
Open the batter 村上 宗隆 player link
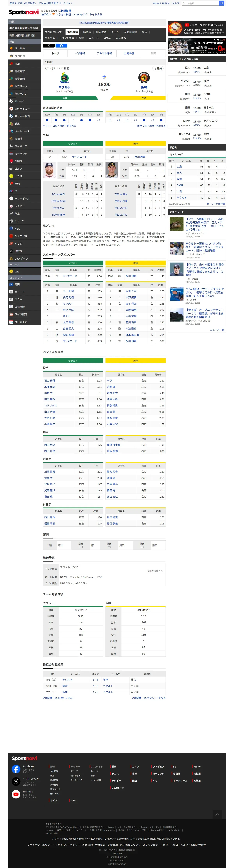pos(68,310)
